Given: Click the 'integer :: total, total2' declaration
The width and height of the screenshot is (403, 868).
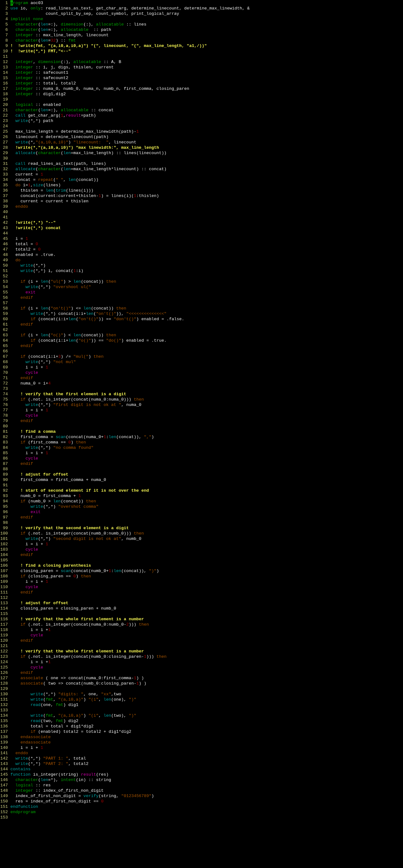Looking at the screenshot, I should [x=45, y=84].
